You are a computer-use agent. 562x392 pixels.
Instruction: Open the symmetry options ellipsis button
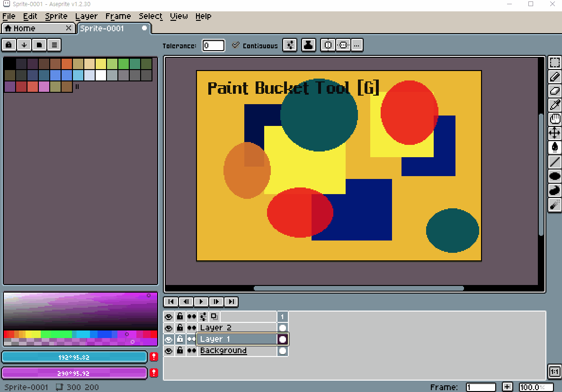357,45
